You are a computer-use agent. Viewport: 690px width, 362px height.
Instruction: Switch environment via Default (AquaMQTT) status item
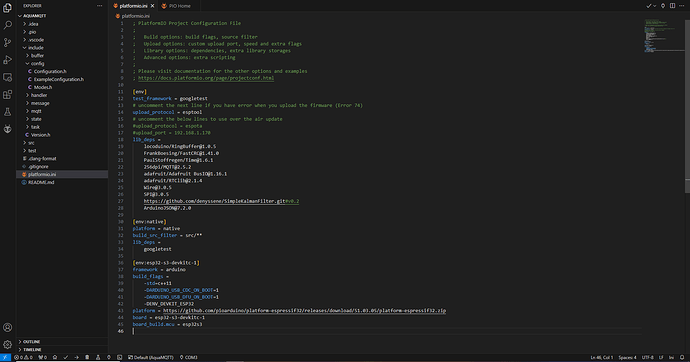(150, 358)
